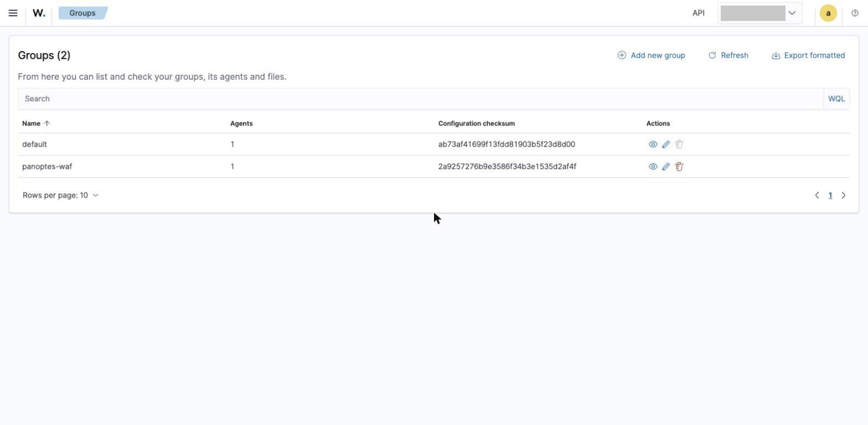This screenshot has width=868, height=425.
Task: Click the Configuration checksum column header
Action: (477, 123)
